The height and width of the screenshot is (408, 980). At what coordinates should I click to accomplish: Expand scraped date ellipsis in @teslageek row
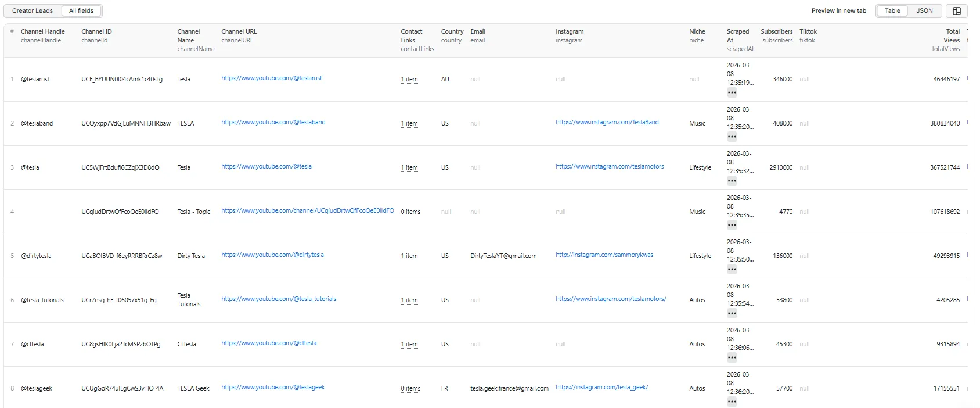click(732, 402)
